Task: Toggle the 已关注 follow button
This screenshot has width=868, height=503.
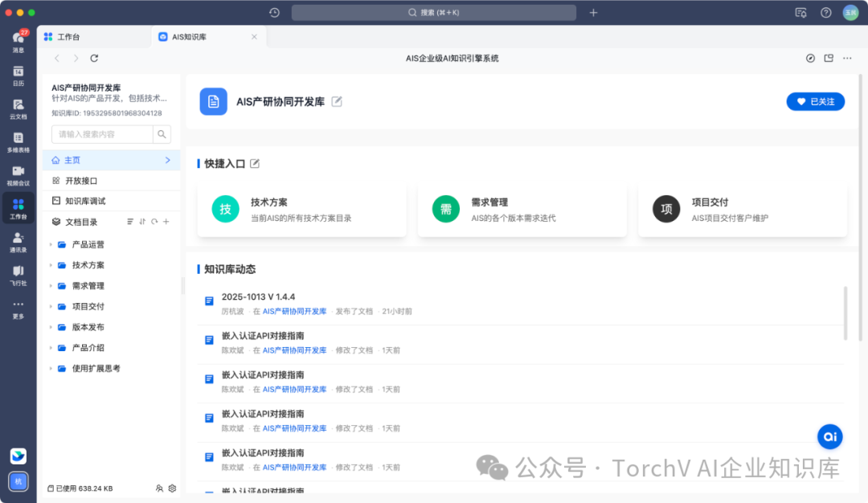Action: coord(816,101)
